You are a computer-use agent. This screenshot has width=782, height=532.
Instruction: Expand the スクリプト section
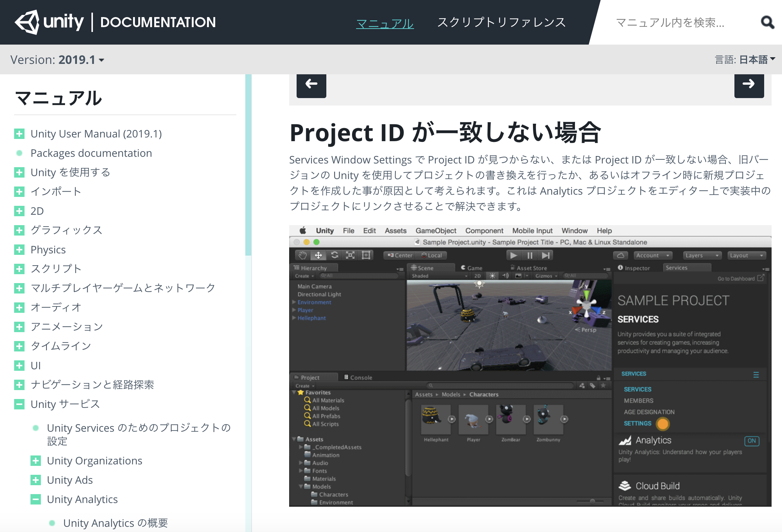tap(19, 269)
